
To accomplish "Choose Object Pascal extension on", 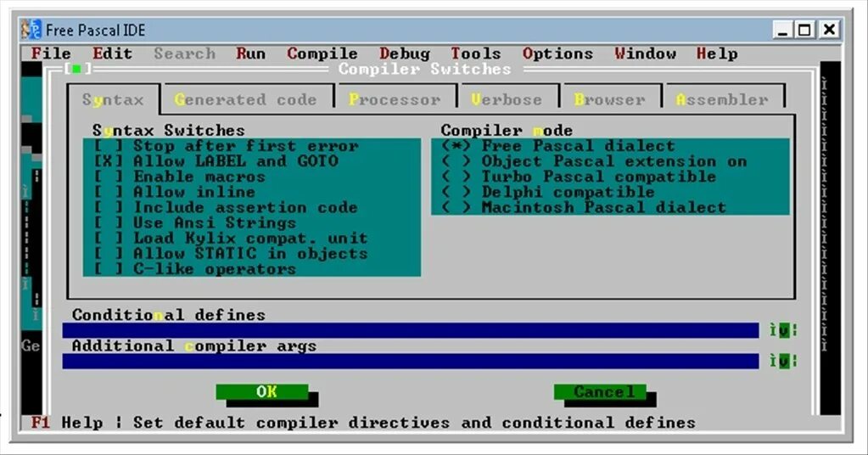I will pos(594,161).
